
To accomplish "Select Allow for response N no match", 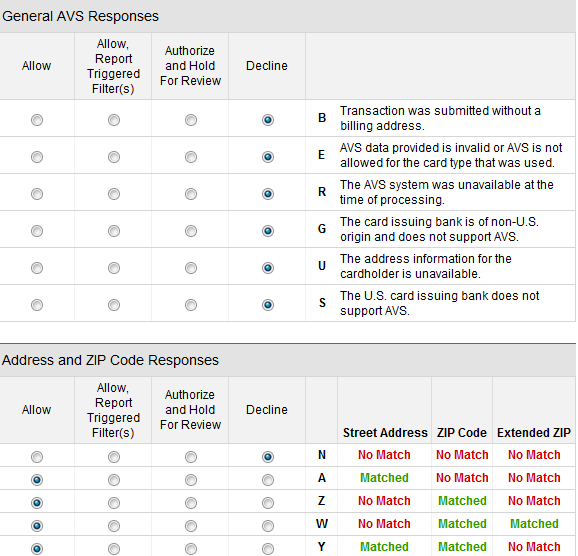I will 37,457.
